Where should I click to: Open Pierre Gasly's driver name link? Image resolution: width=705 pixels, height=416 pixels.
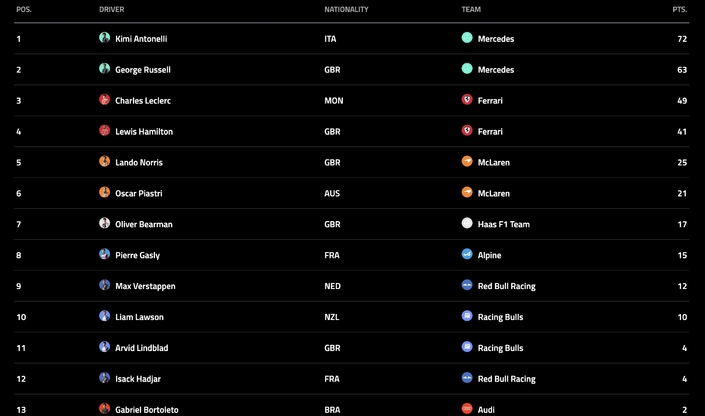[x=138, y=256]
